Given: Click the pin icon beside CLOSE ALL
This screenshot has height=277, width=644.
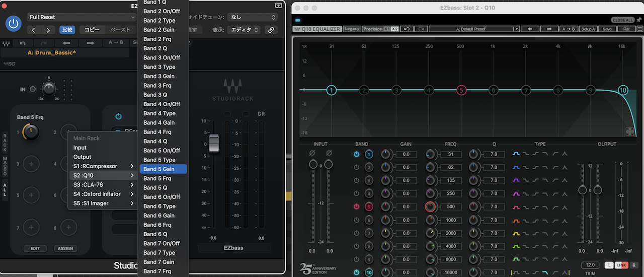Looking at the screenshot, I should tap(639, 20).
